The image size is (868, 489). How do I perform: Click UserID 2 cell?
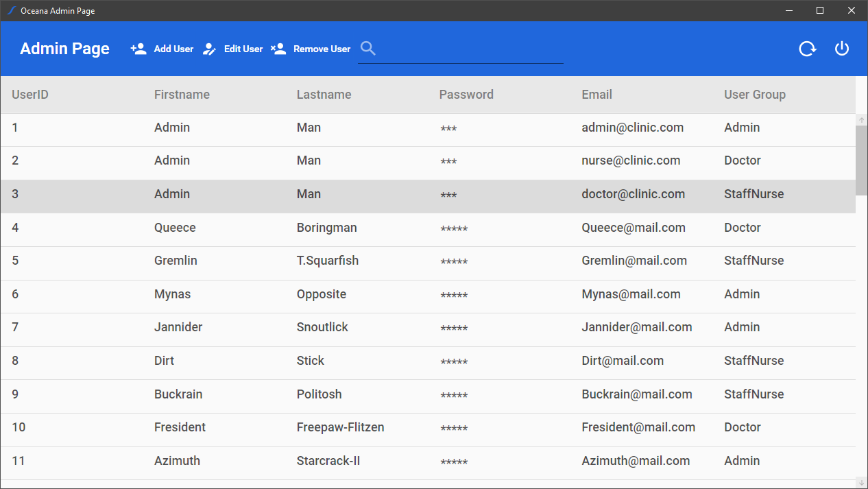15,160
